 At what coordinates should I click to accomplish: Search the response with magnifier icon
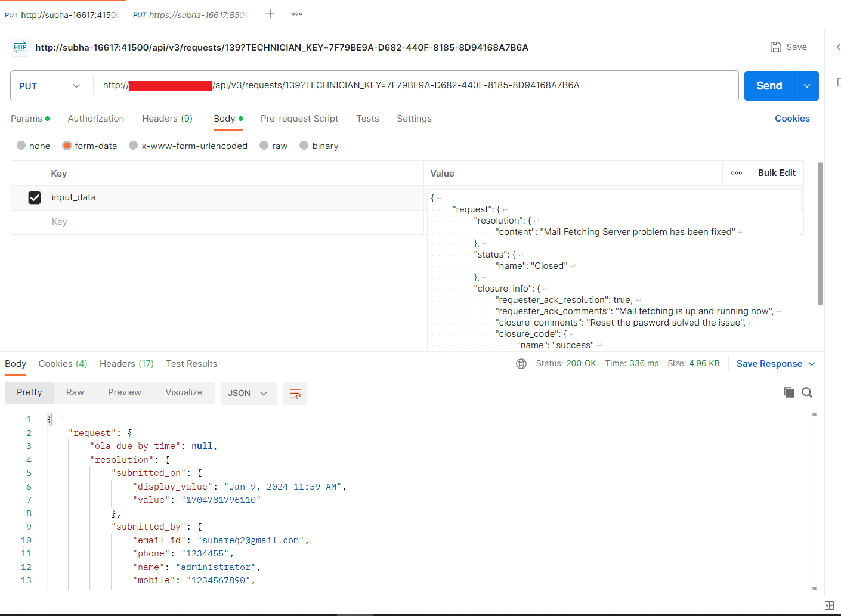tap(807, 392)
